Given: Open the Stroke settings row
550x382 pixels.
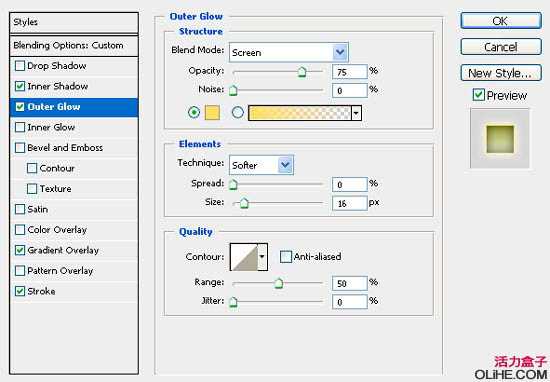Looking at the screenshot, I should [74, 291].
